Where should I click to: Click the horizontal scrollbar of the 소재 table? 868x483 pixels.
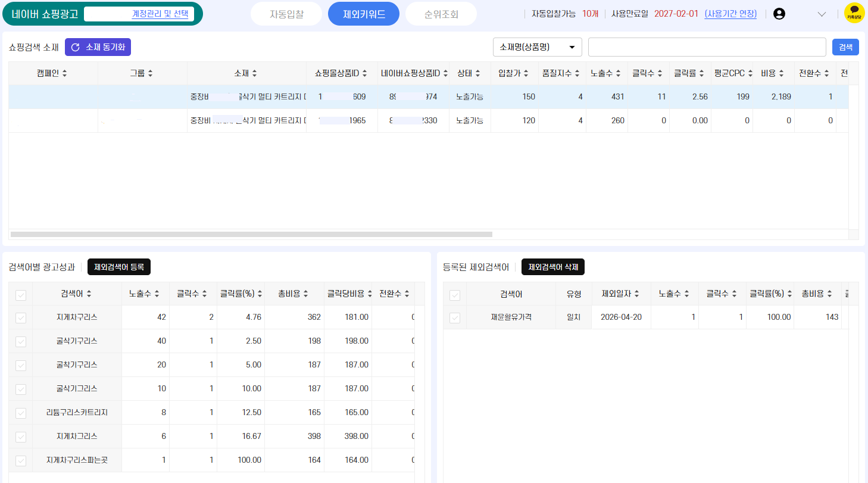click(x=251, y=234)
